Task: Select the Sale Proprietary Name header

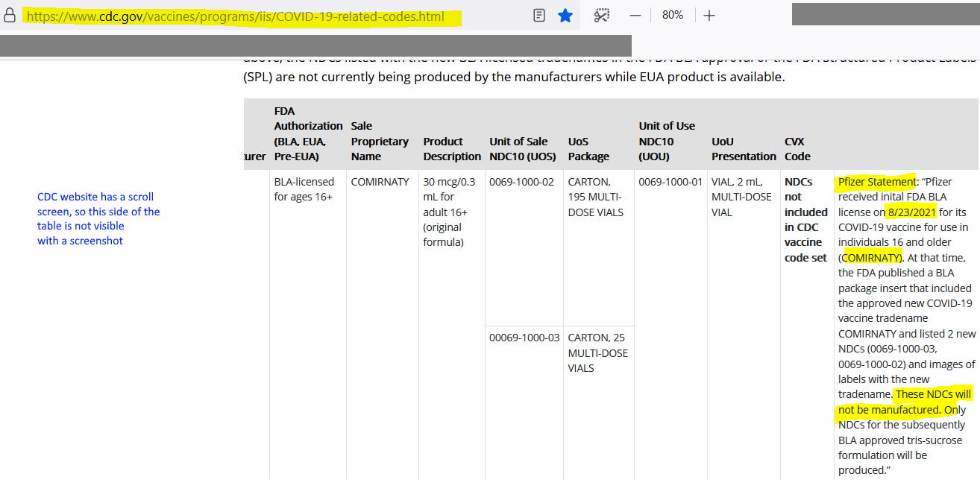Action: point(380,141)
